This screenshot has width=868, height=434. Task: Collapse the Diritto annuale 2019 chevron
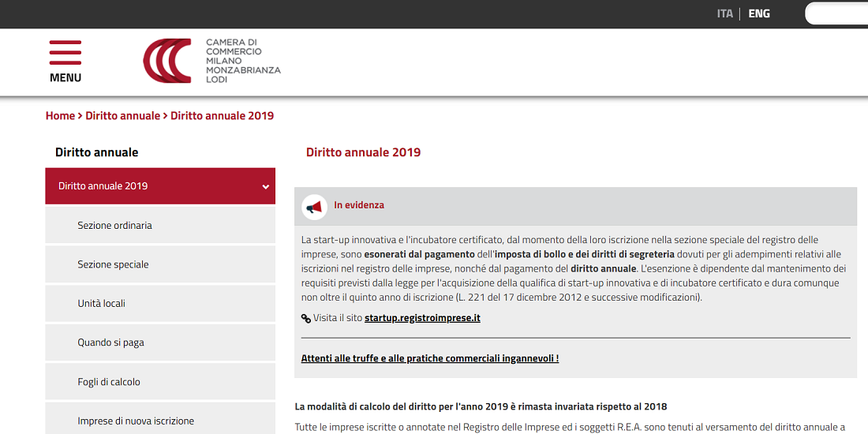click(x=265, y=186)
